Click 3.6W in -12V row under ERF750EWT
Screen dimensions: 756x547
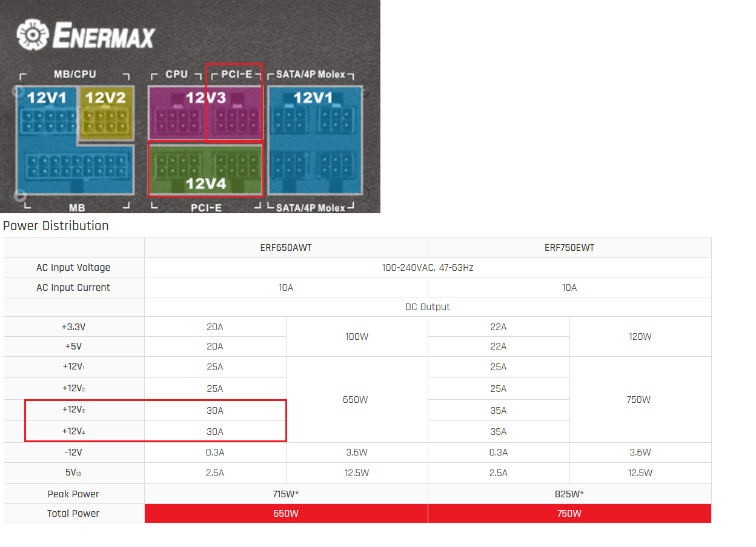640,453
